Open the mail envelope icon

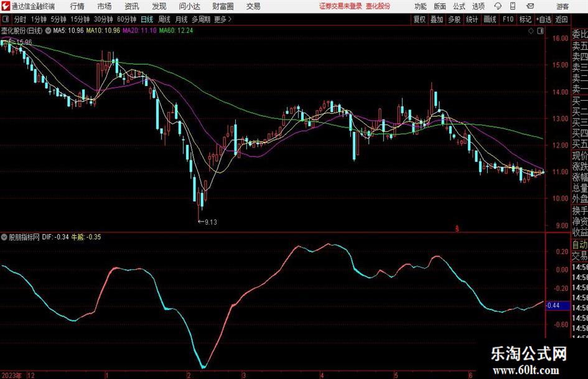[530, 6]
